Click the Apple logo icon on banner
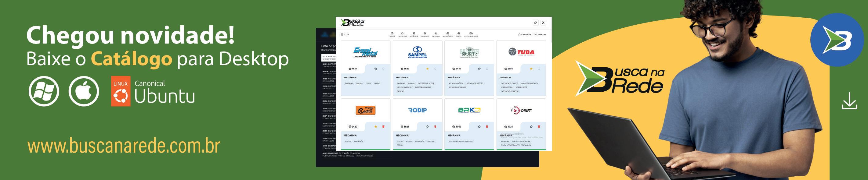Viewport: 868px width, 180px height. click(84, 91)
